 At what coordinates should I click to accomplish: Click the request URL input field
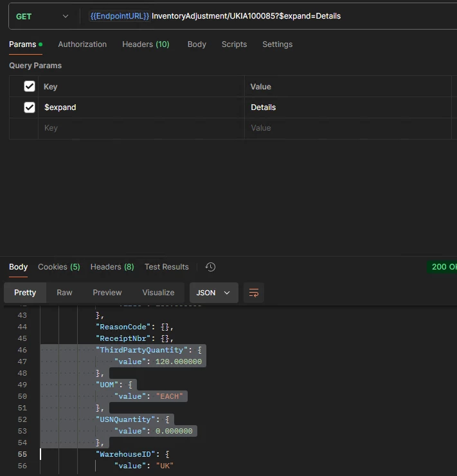[270, 16]
